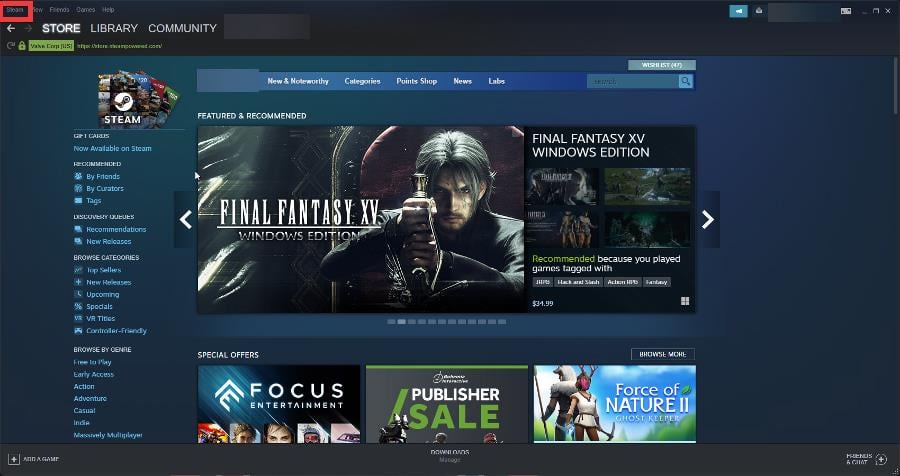The height and width of the screenshot is (476, 900).
Task: Click the Valve Corp [US] certificate badge
Action: 51,46
